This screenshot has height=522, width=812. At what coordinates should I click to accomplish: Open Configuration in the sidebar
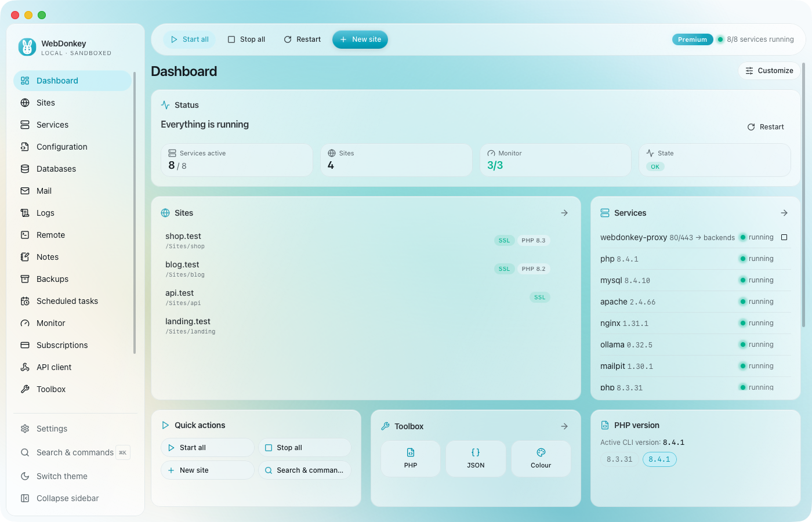(x=72, y=147)
